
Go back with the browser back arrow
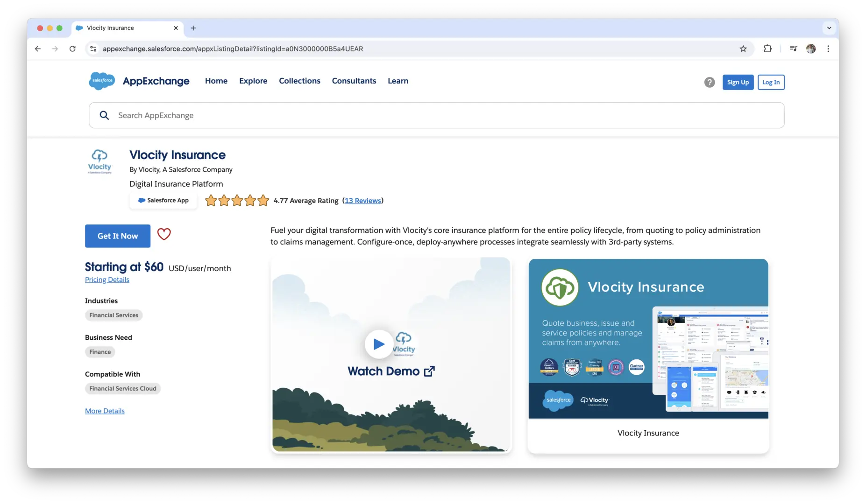(38, 49)
